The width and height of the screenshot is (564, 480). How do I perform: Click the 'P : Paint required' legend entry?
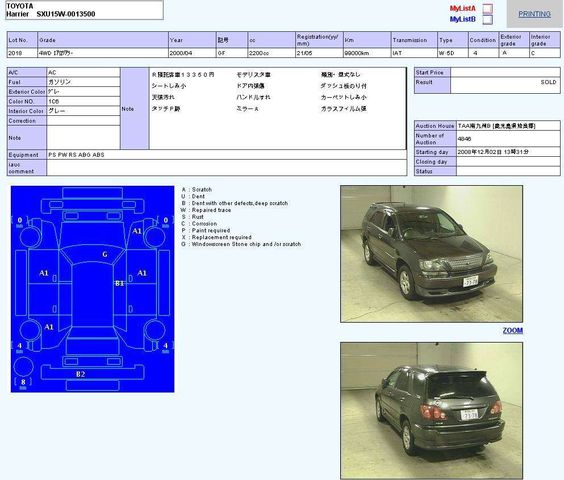pyautogui.click(x=205, y=230)
